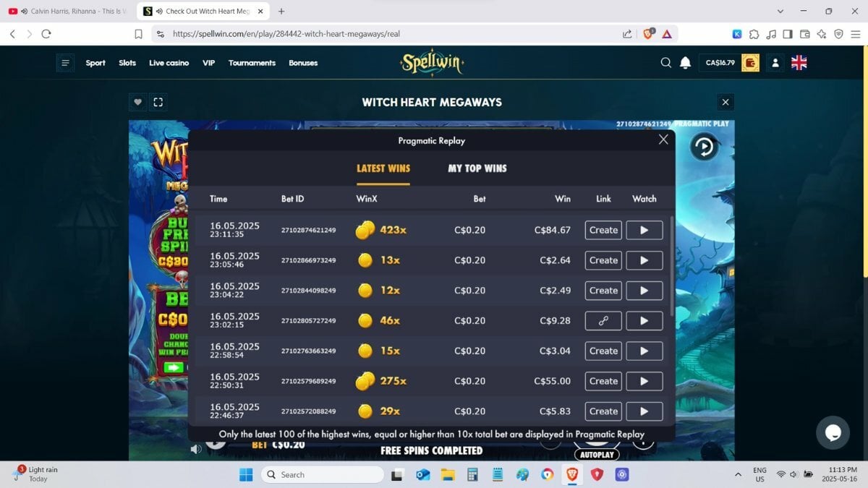Create link for the C$55.00 win

(603, 381)
